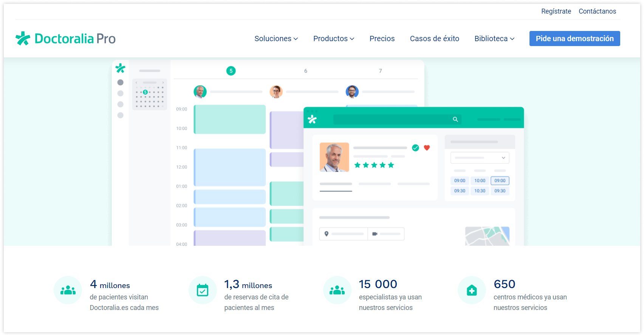Click the patients group icon beside 4 millones
644x336 pixels.
(68, 290)
